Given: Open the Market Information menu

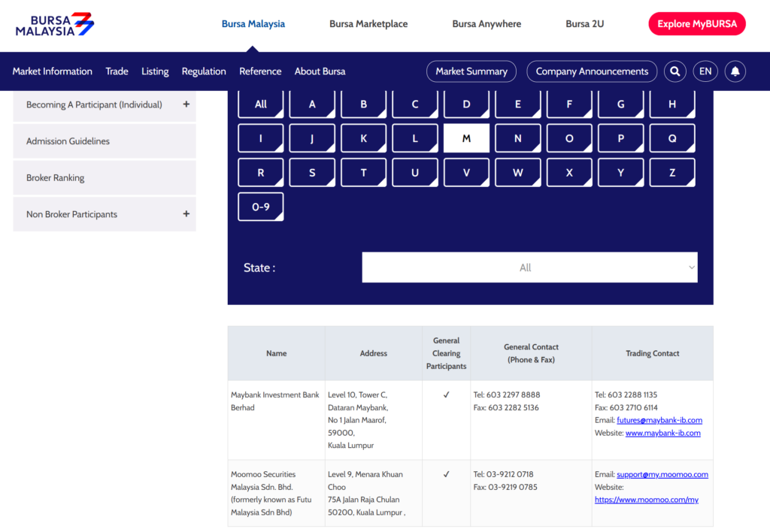Looking at the screenshot, I should point(52,71).
